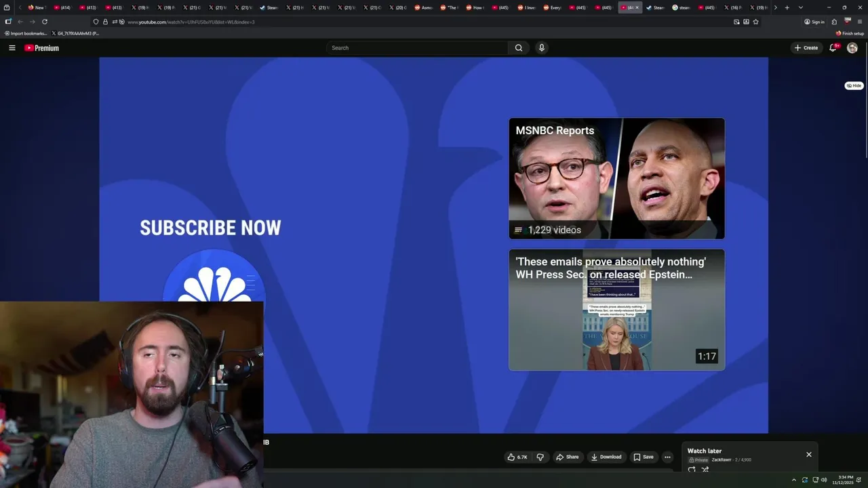Open the Firefox application menu
The height and width of the screenshot is (488, 868).
point(860,22)
